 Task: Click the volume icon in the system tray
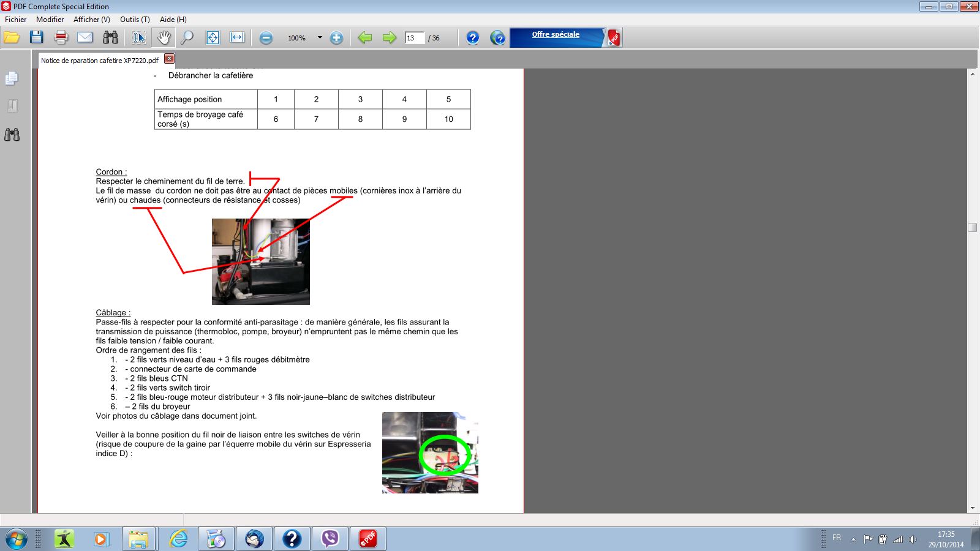pyautogui.click(x=913, y=539)
